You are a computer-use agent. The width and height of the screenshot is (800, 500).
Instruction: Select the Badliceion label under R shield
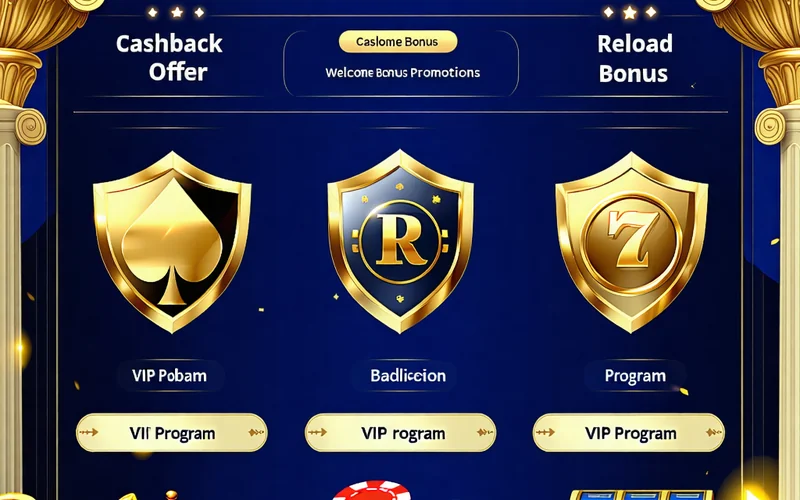(408, 376)
